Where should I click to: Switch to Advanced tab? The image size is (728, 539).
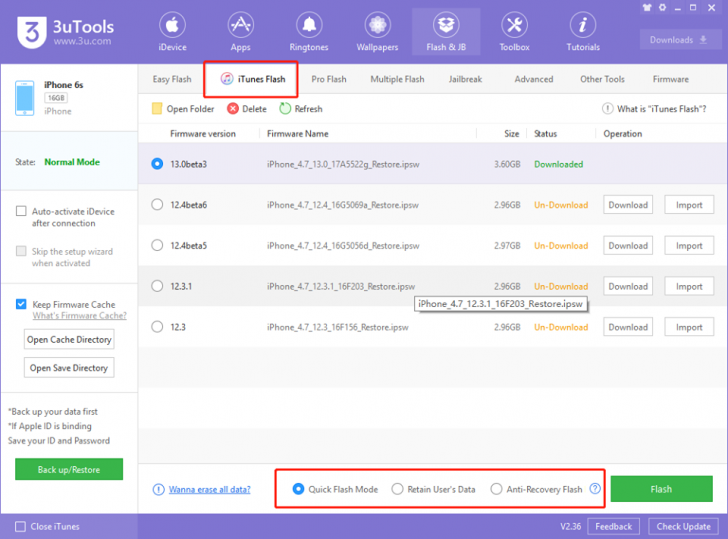click(x=533, y=79)
